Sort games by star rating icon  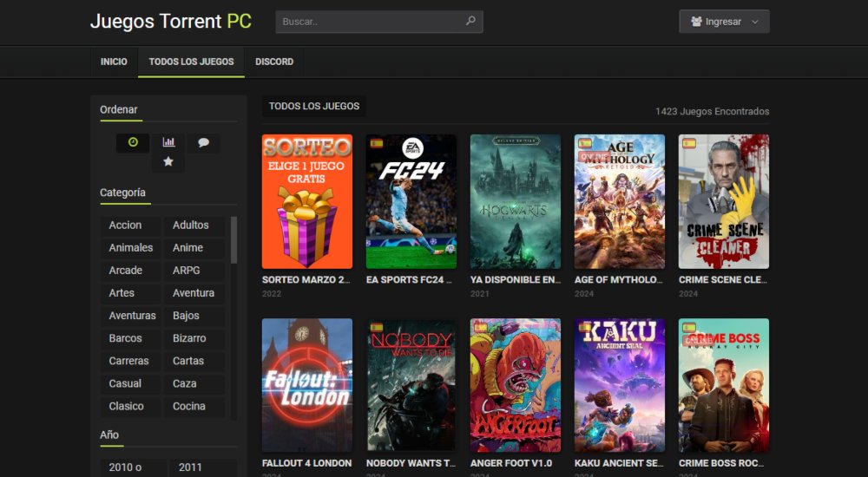coord(168,161)
